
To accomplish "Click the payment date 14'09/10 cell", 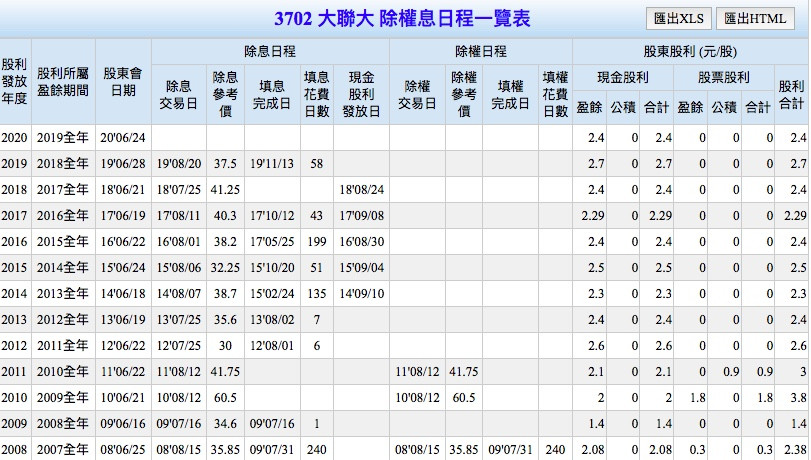I will (x=361, y=293).
